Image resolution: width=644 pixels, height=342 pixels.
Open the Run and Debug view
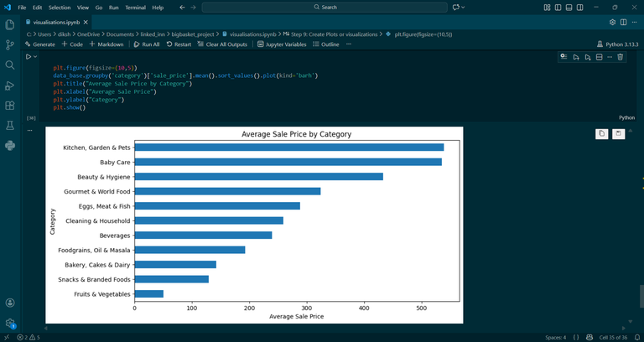click(10, 85)
